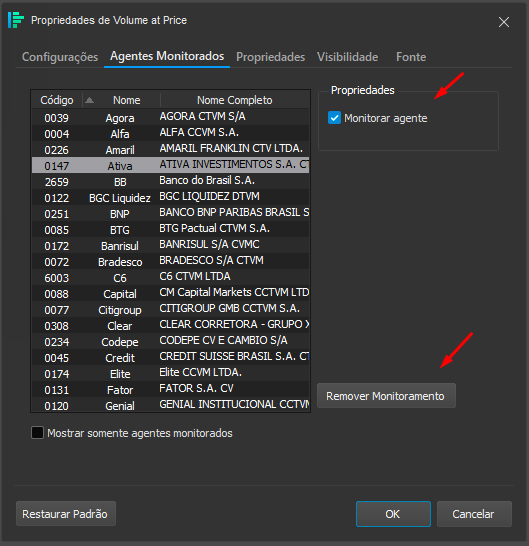Select the C6 CTVM LTDA row
Screen dimensions: 529x546
click(171, 277)
